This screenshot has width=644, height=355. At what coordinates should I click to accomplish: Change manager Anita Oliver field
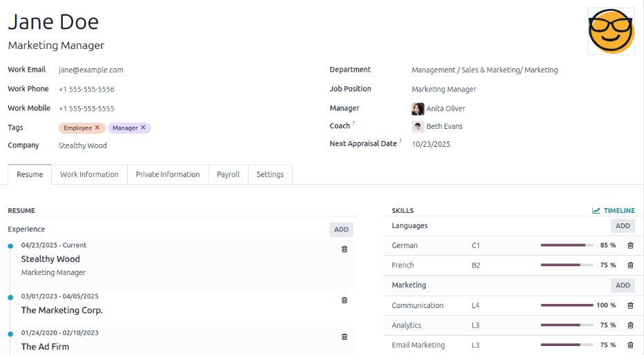[x=445, y=108]
